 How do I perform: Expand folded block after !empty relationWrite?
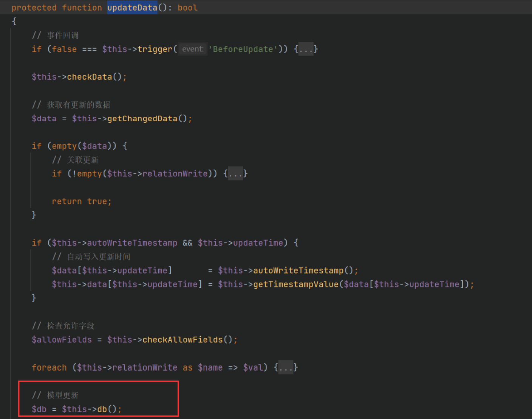(235, 174)
